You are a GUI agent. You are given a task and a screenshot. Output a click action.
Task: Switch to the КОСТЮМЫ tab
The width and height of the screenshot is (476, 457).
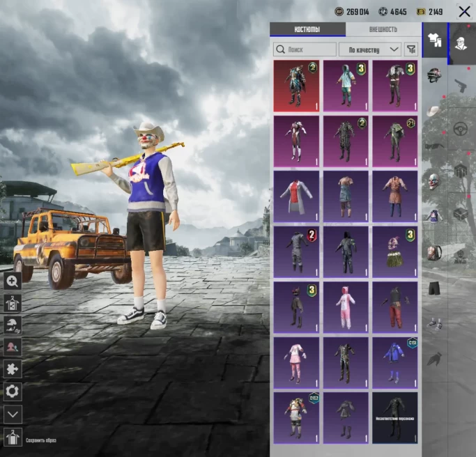[307, 29]
